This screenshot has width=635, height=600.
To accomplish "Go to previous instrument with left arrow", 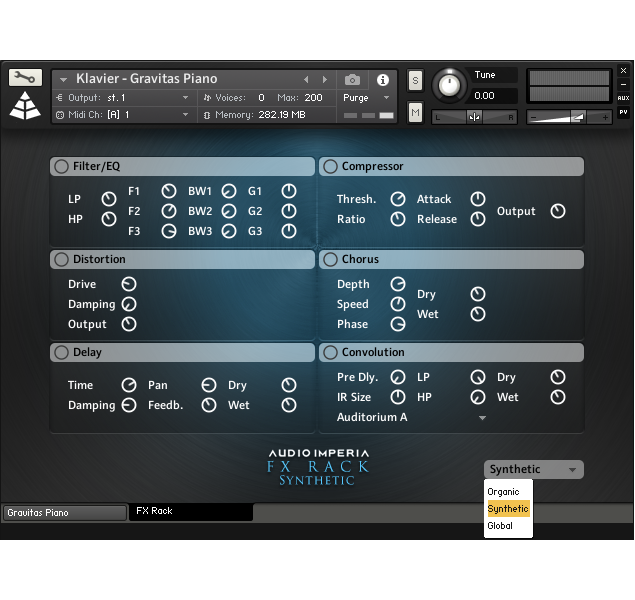I will click(x=306, y=80).
